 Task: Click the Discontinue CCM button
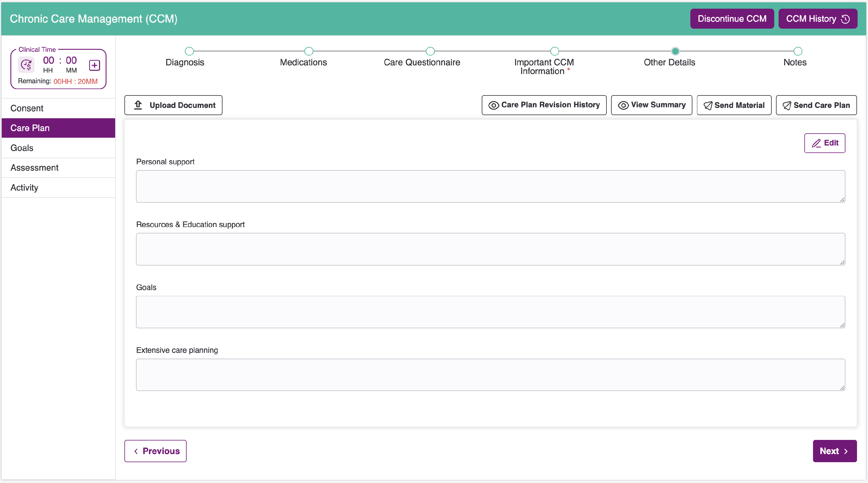point(732,19)
